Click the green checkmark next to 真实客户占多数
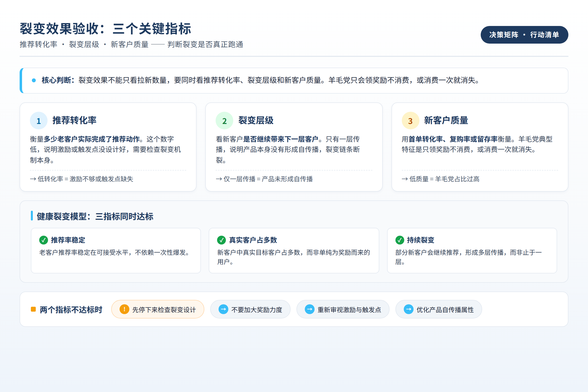 click(x=221, y=240)
